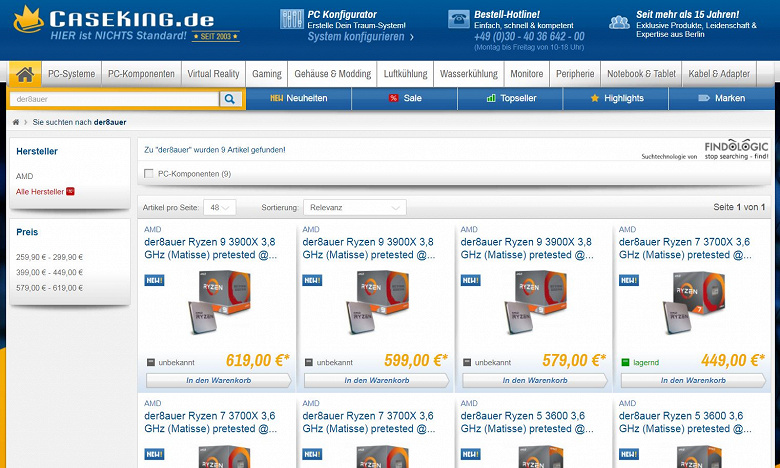Screen dimensions: 780x468
Task: Click the stock status icon of 579,00 € item
Action: point(467,363)
